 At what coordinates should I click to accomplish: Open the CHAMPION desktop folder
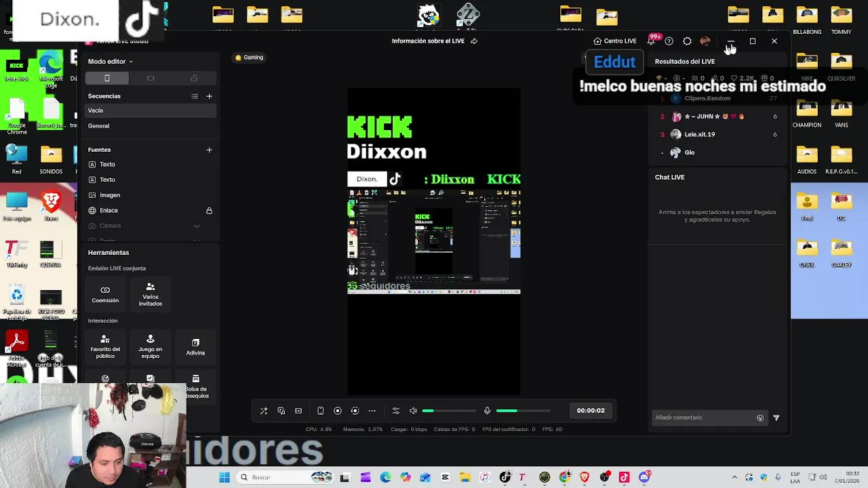(x=807, y=114)
